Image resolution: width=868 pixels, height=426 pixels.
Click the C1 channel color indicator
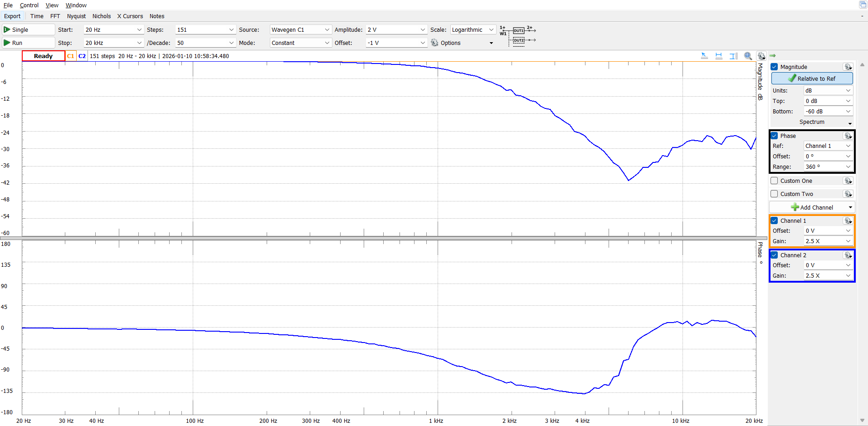click(x=71, y=56)
